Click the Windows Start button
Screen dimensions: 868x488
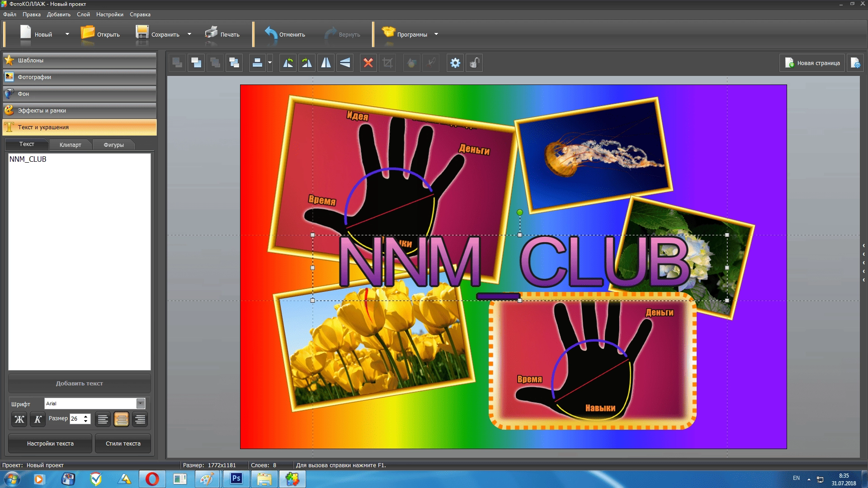coord(12,479)
